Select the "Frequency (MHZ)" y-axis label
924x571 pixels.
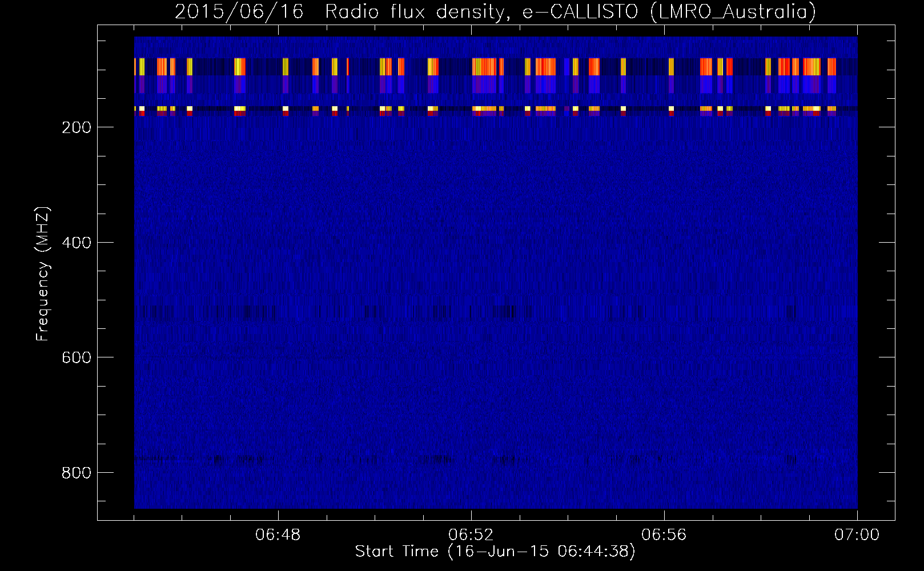[43, 274]
